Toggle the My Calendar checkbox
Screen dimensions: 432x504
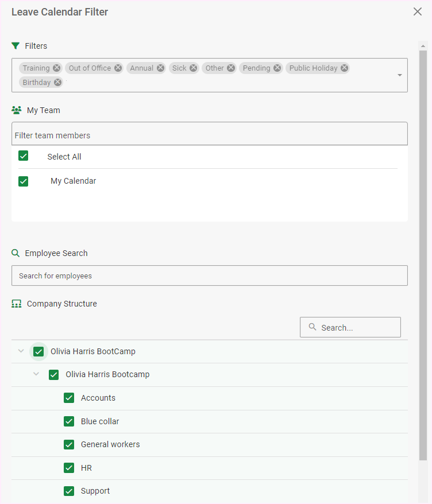click(x=24, y=181)
